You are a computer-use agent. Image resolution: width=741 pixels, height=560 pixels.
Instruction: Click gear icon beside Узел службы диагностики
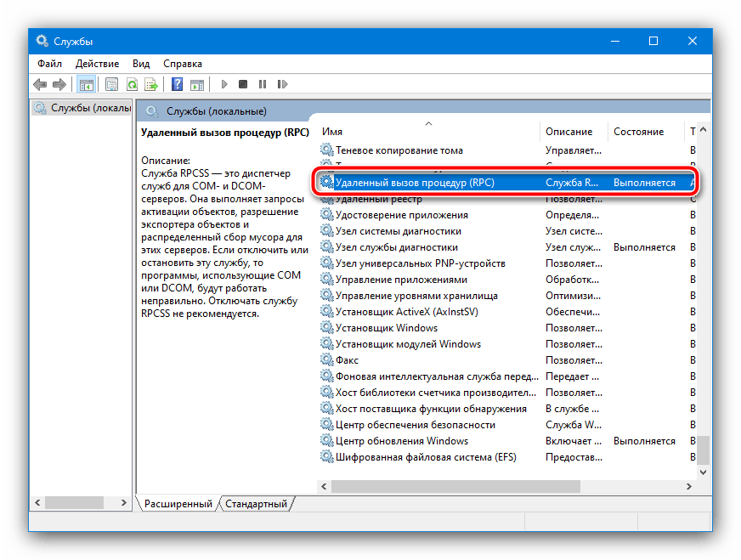pyautogui.click(x=326, y=246)
